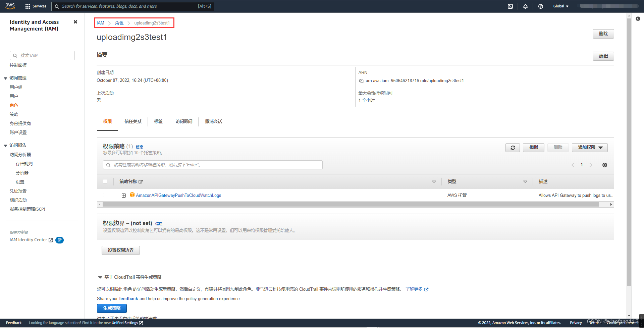Image resolution: width=644 pixels, height=328 pixels.
Task: Click the 生成策略 button
Action: click(x=112, y=308)
